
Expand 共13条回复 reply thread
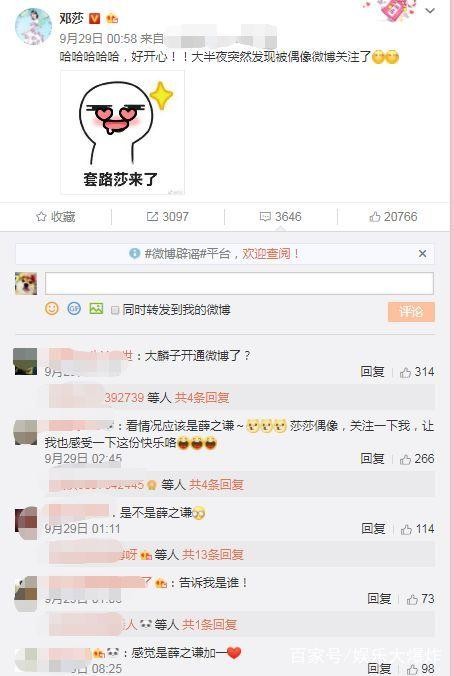pyautogui.click(x=213, y=554)
